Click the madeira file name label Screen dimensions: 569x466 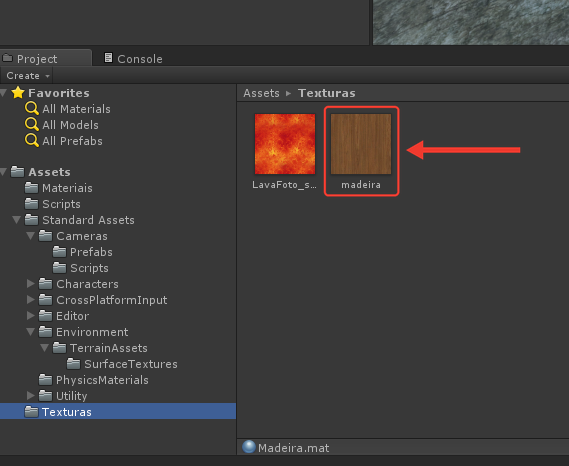tap(361, 185)
